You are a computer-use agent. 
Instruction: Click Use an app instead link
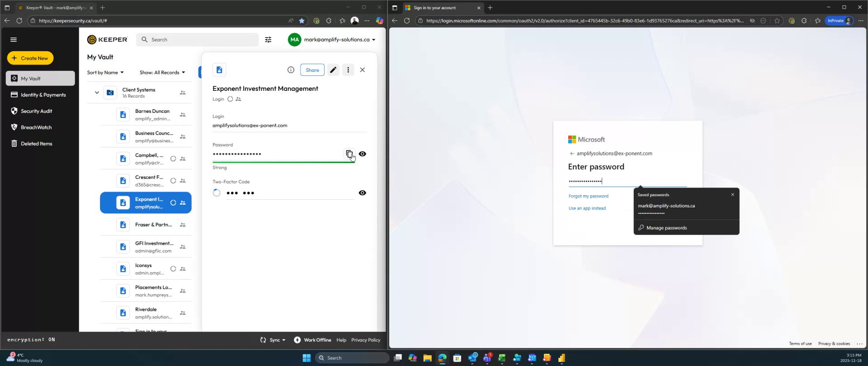pyautogui.click(x=587, y=208)
